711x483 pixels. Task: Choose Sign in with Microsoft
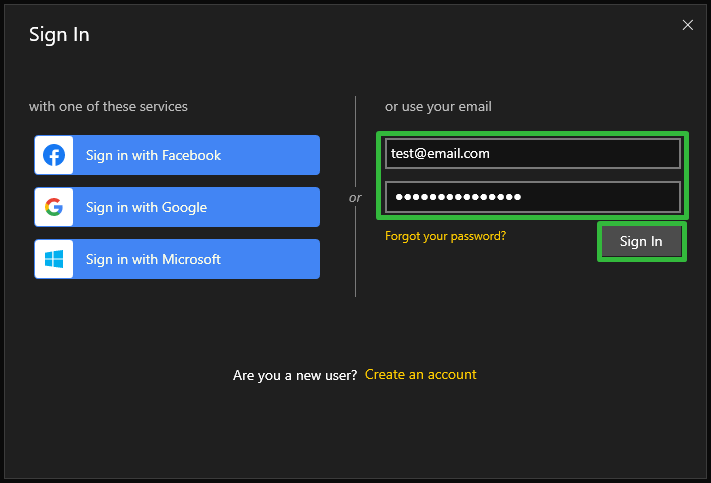[177, 259]
